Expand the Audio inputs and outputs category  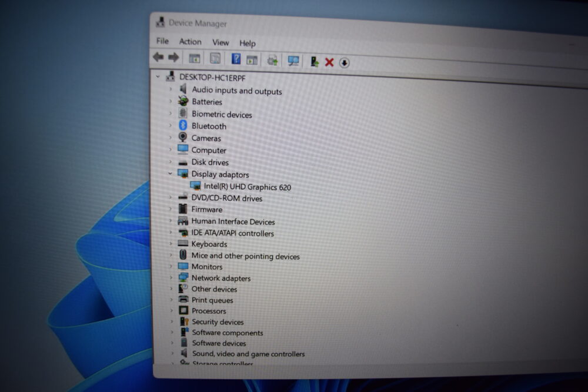pos(171,89)
